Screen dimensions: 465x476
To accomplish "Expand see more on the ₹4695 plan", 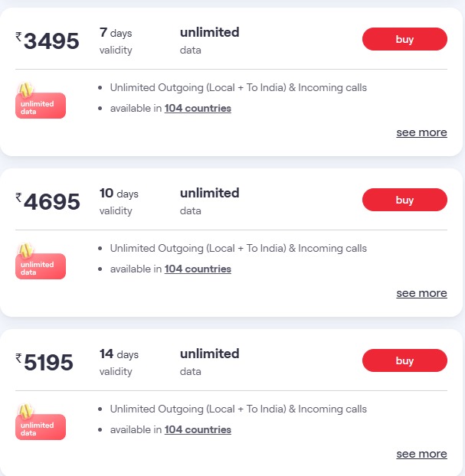I will tap(421, 293).
